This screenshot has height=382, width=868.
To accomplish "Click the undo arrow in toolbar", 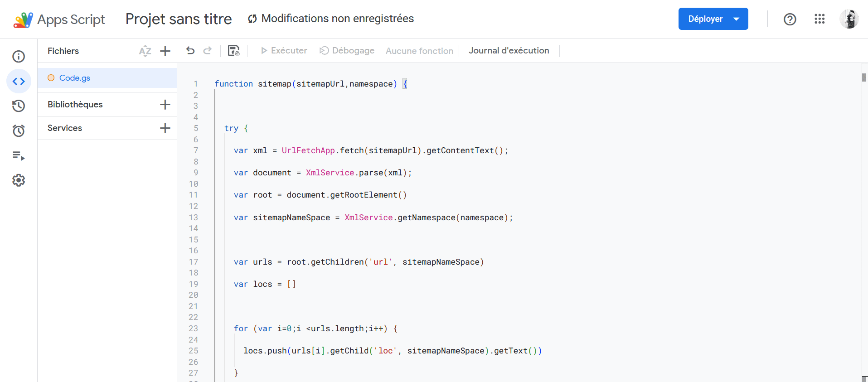I will click(190, 51).
